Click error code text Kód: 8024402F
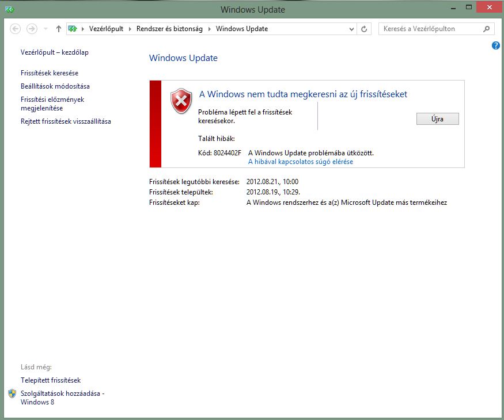This screenshot has width=504, height=420. [x=219, y=153]
